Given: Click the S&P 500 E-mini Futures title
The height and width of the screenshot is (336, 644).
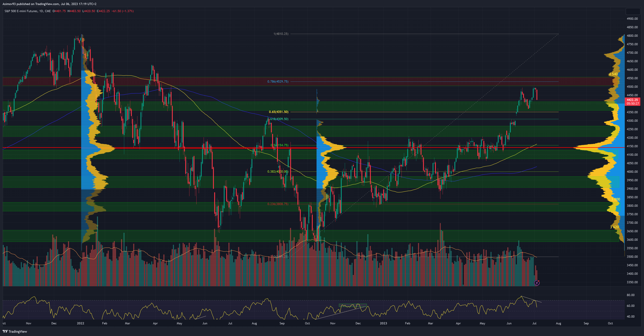Looking at the screenshot, I should [x=21, y=11].
